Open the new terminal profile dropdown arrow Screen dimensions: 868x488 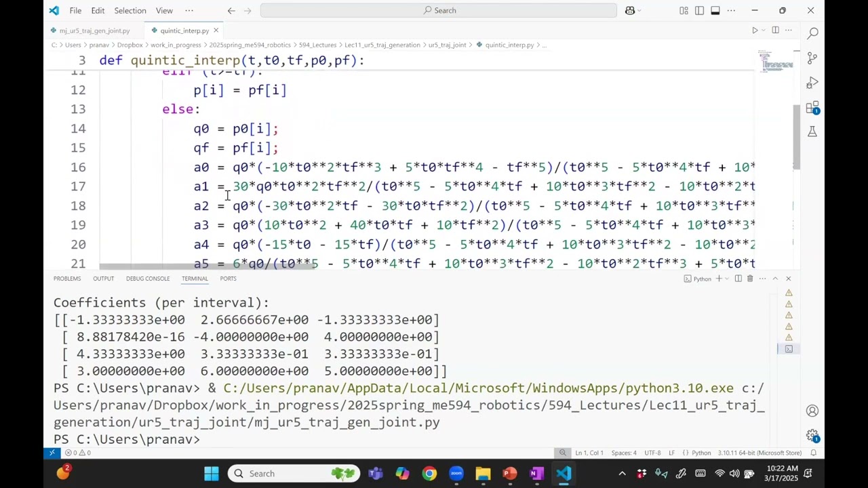point(727,279)
